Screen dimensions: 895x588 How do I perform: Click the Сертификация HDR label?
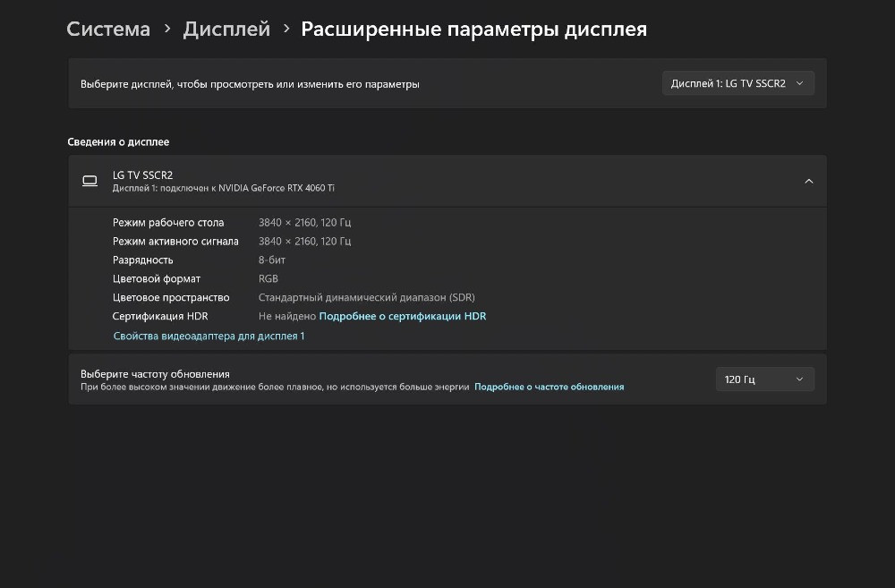click(160, 316)
